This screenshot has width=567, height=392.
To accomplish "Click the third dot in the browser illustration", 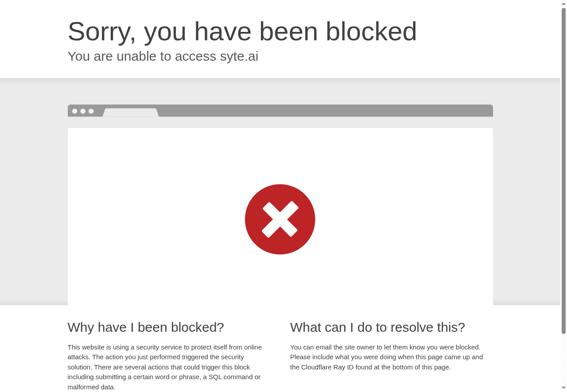I will point(91,111).
